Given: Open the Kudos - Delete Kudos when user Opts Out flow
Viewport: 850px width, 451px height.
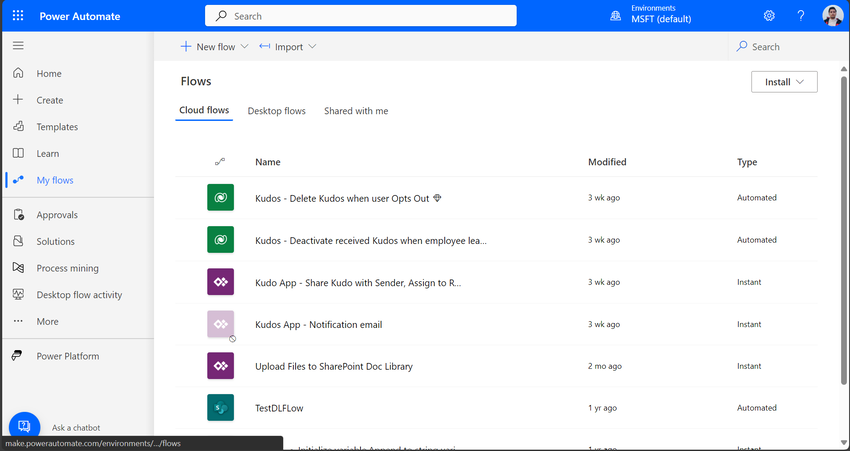Looking at the screenshot, I should (342, 198).
